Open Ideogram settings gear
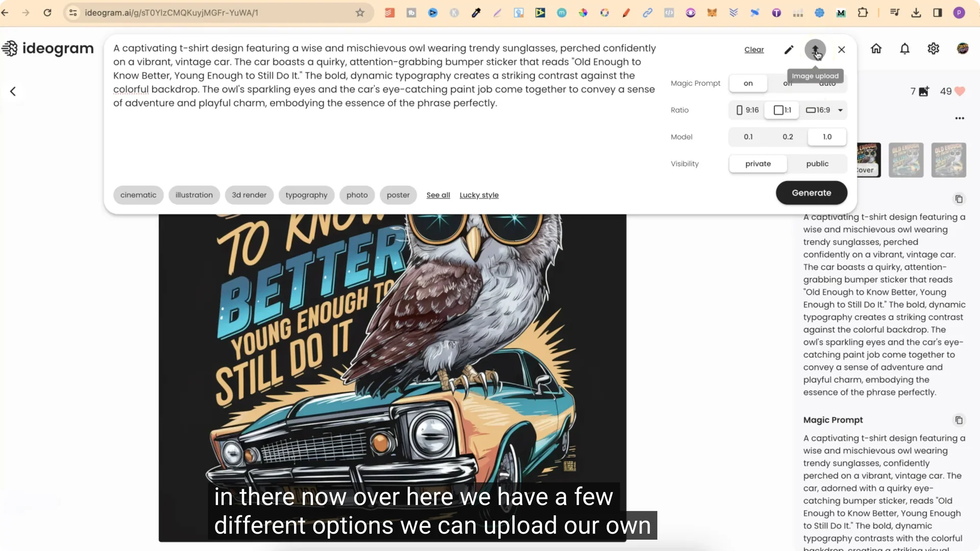This screenshot has width=980, height=551. coord(934,48)
